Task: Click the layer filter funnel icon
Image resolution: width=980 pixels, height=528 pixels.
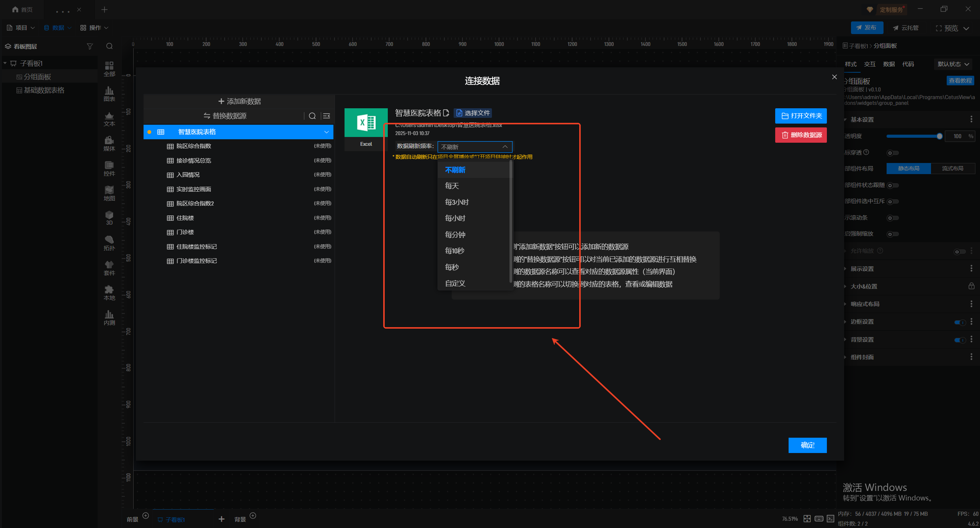Action: [x=90, y=46]
